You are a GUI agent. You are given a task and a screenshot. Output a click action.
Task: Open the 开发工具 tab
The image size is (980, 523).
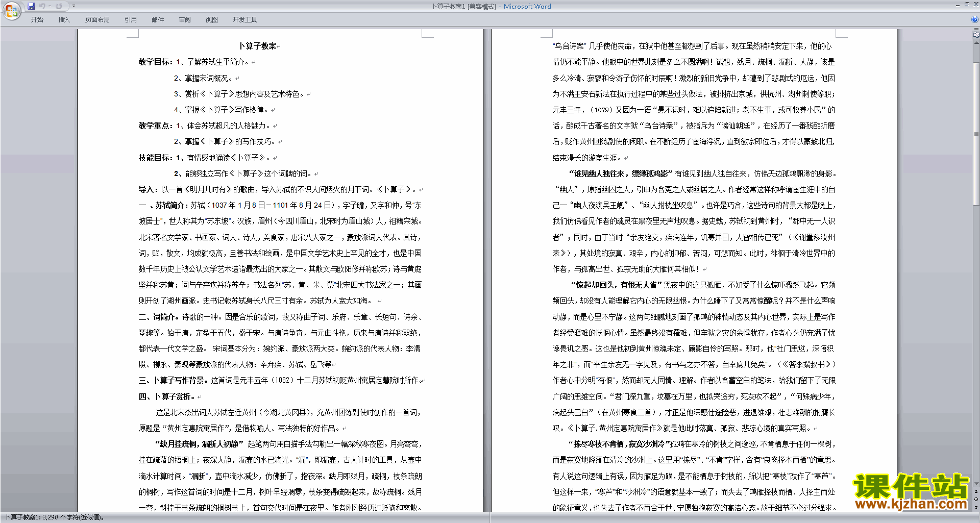tap(245, 19)
